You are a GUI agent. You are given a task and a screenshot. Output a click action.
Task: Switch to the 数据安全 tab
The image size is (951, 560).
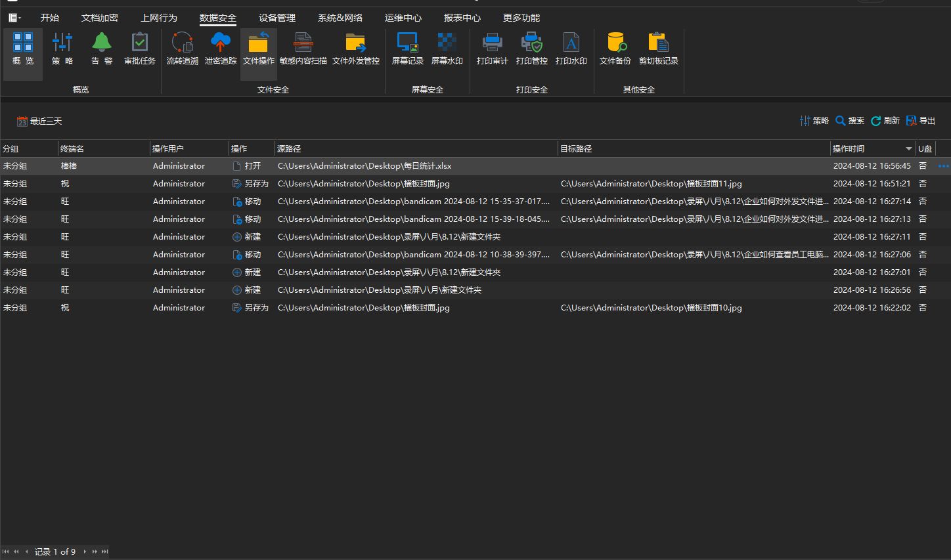218,18
